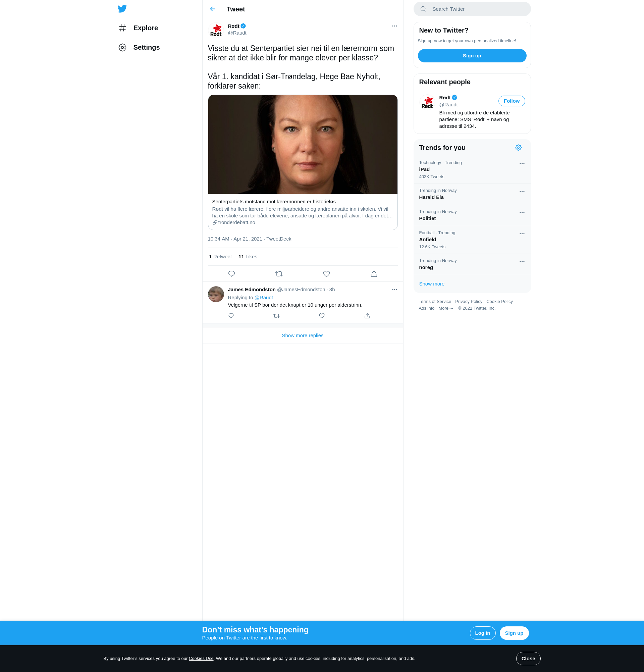Follow the Rødt account

tap(512, 101)
